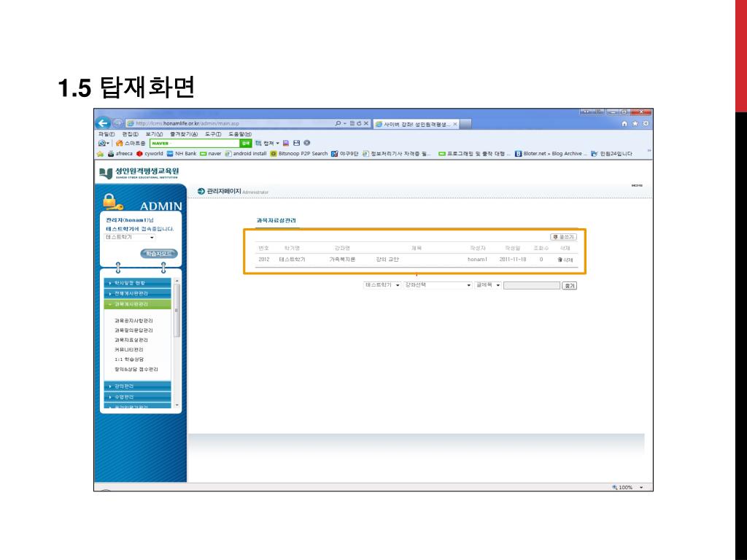
Task: Open the NH Bank bookmark
Action: tap(182, 154)
